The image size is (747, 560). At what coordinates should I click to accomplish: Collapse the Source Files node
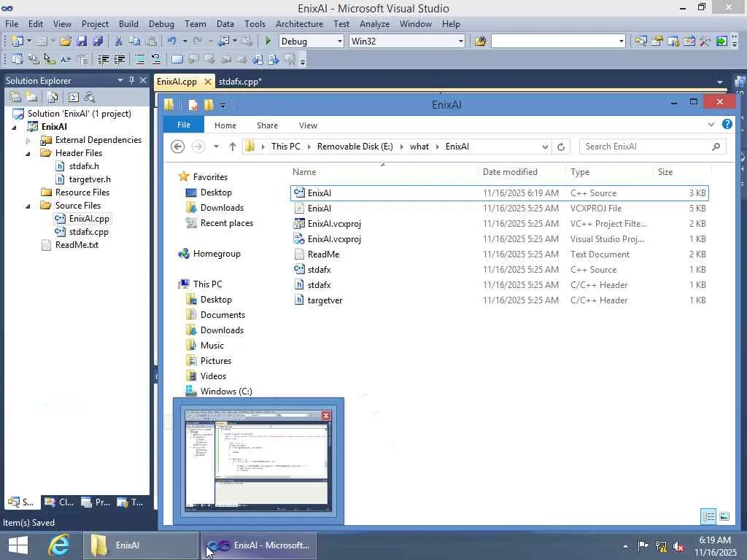tap(28, 206)
